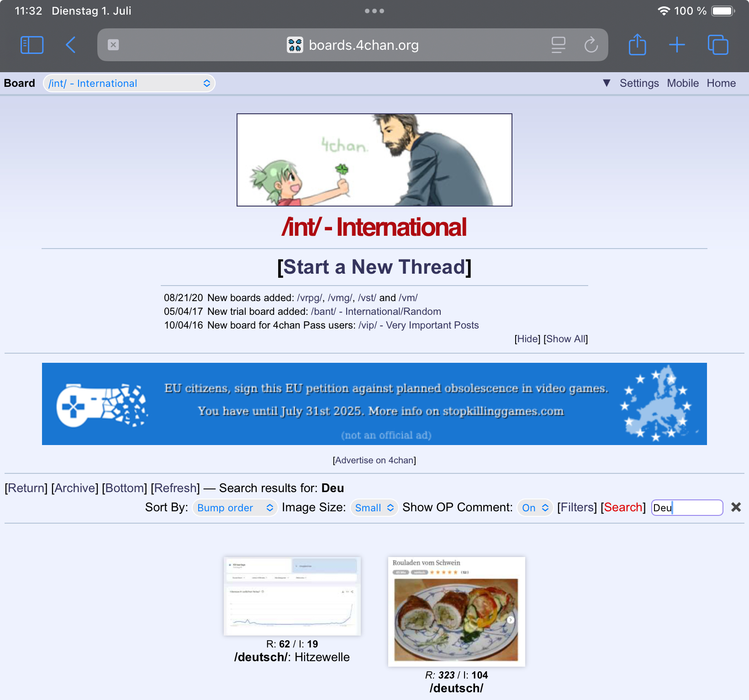Open the Safari sidebar

pos(32,45)
